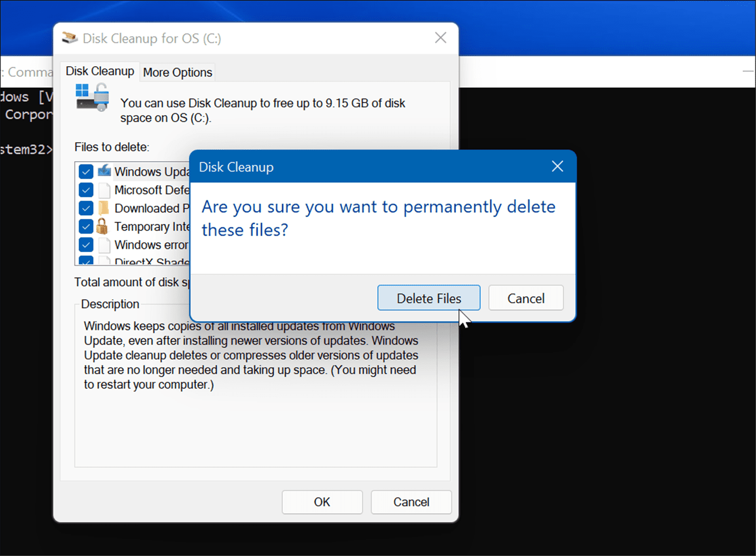Confirm deletion with the Delete Files button
756x556 pixels.
pyautogui.click(x=429, y=298)
